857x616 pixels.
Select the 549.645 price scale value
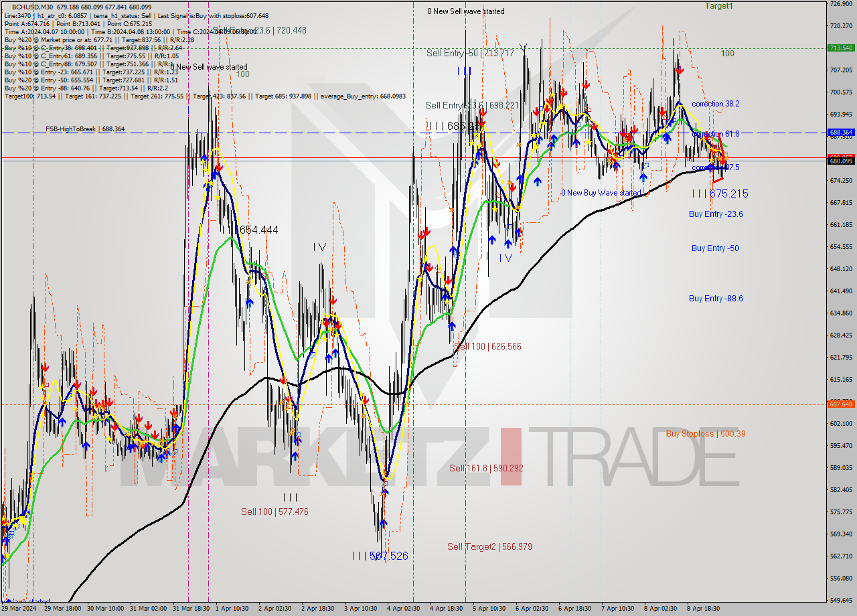(841, 600)
